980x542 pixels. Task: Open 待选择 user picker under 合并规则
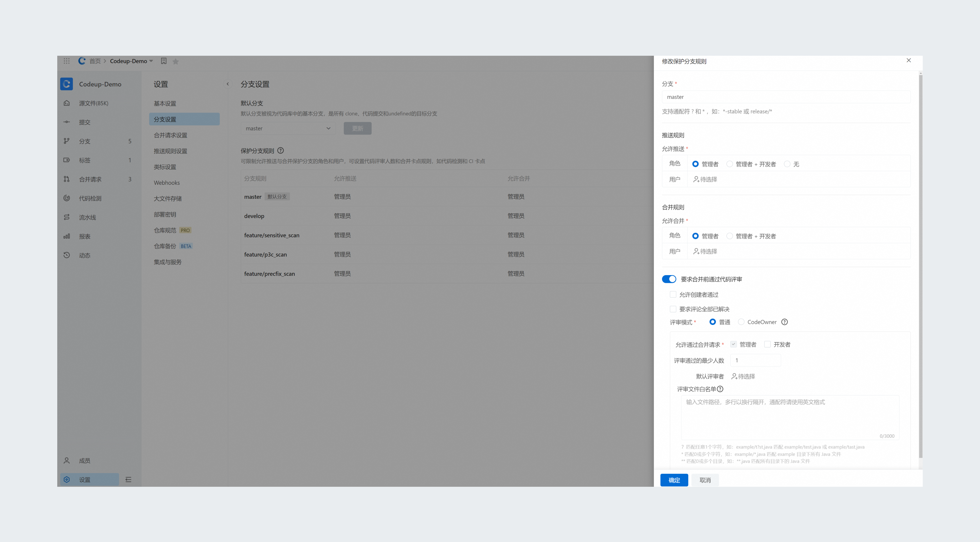pos(705,251)
